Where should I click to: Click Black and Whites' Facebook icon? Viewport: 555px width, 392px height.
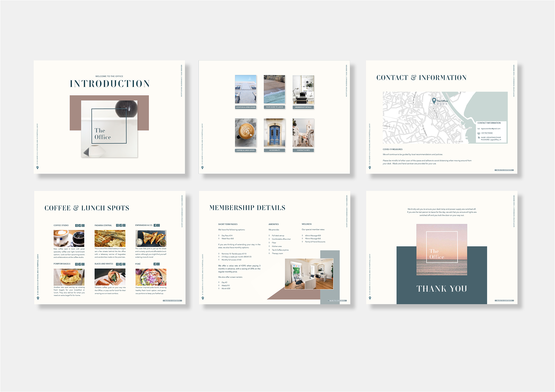point(121,264)
